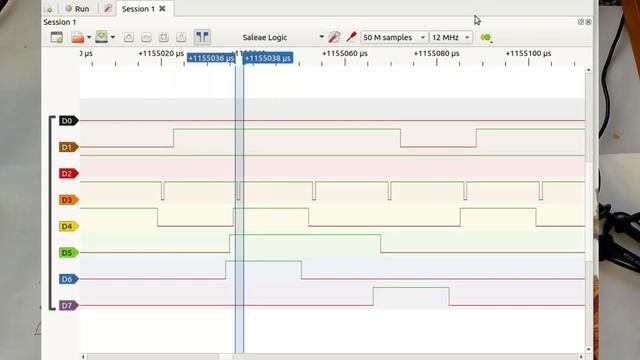This screenshot has height=360, width=640.
Task: Click the zoom out icon
Action: click(146, 38)
